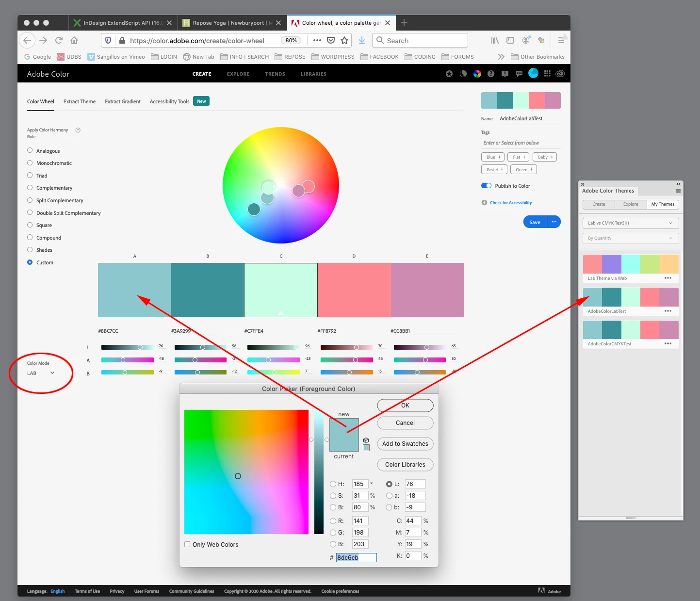700x601 pixels.
Task: Go to EXPLORE in the Adobe Color nav
Action: [x=238, y=74]
